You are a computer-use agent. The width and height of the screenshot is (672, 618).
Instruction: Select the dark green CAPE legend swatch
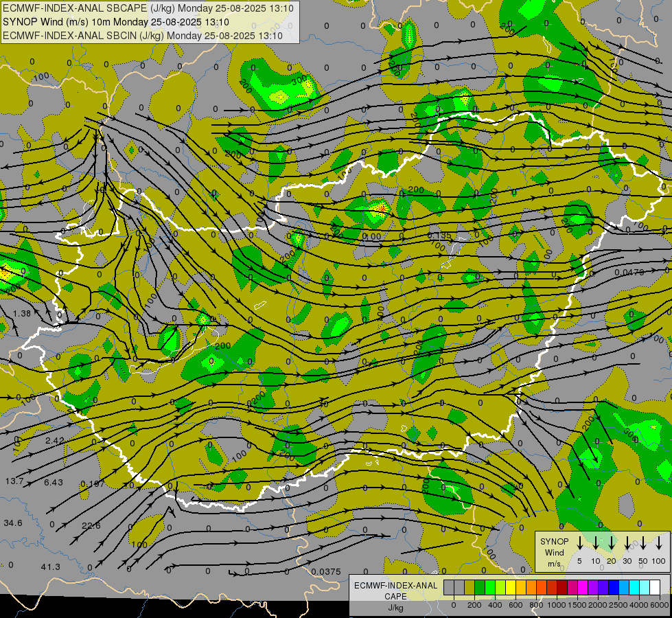[x=480, y=588]
